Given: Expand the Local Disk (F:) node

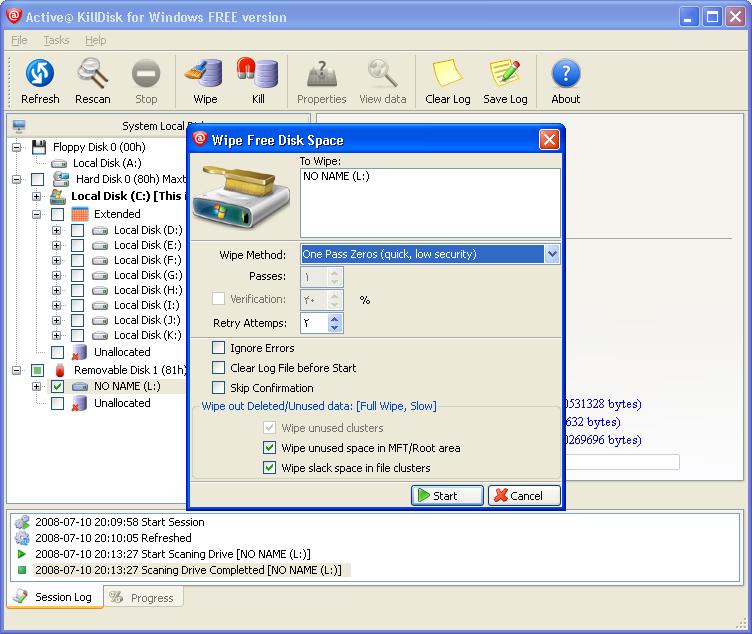Looking at the screenshot, I should (x=57, y=260).
